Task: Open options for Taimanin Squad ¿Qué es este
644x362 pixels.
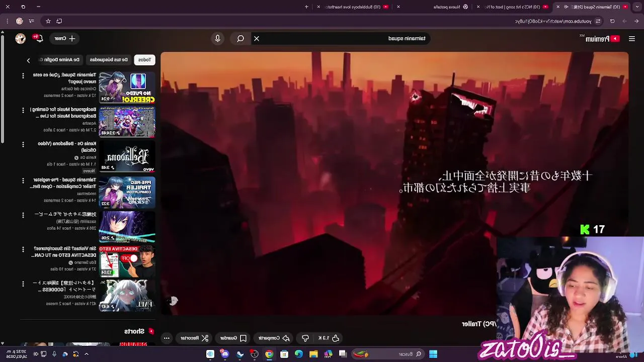Action: 23,75
